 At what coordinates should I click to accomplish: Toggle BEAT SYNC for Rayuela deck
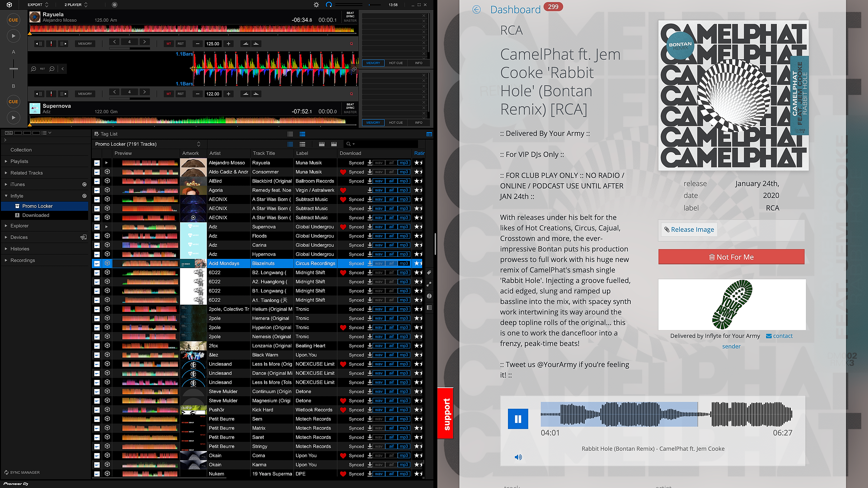350,15
